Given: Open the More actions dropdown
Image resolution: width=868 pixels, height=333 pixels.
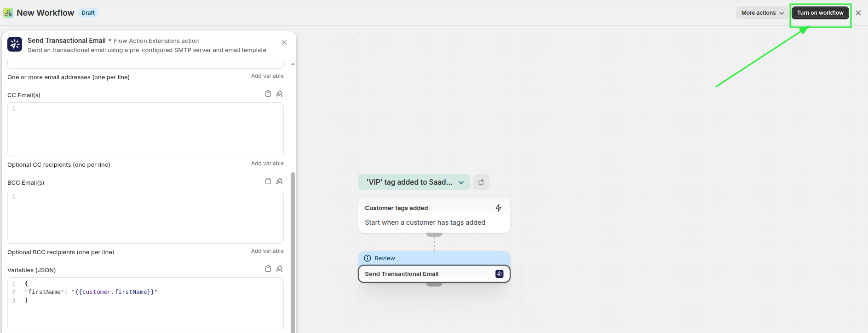Looking at the screenshot, I should click(x=762, y=13).
